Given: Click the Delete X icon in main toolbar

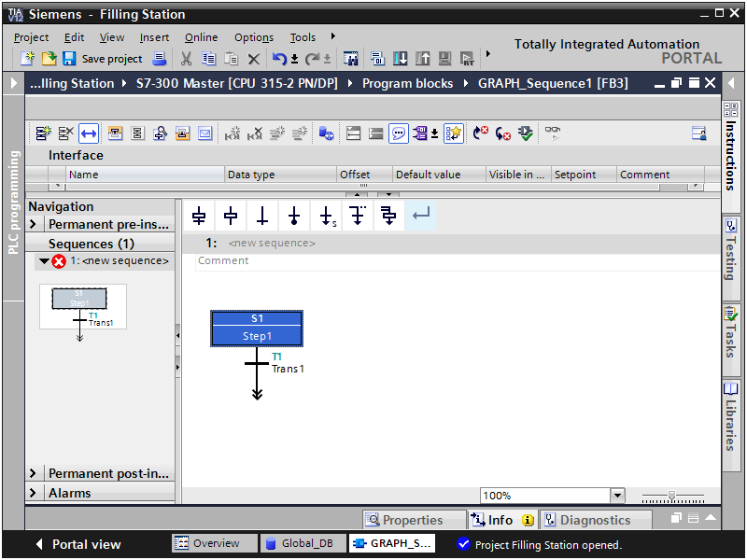Looking at the screenshot, I should pos(254,59).
